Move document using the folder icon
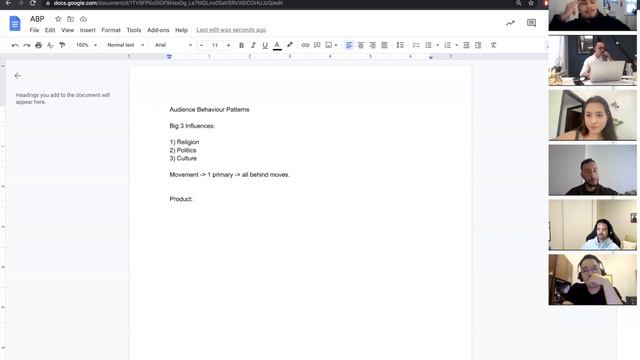Viewport: 640px width, 360px height. 71,19
